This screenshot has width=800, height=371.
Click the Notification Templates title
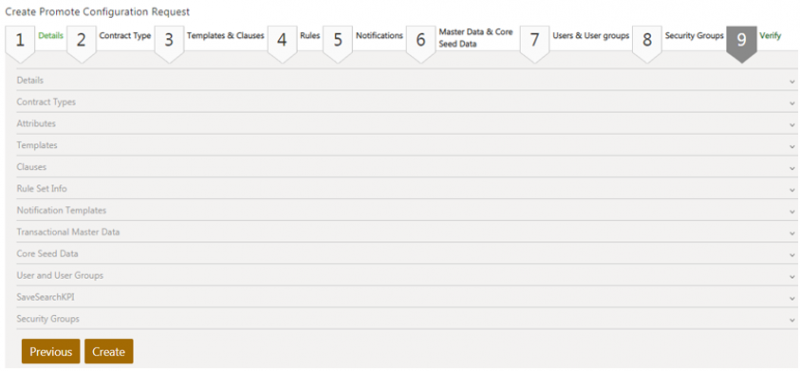(x=61, y=210)
